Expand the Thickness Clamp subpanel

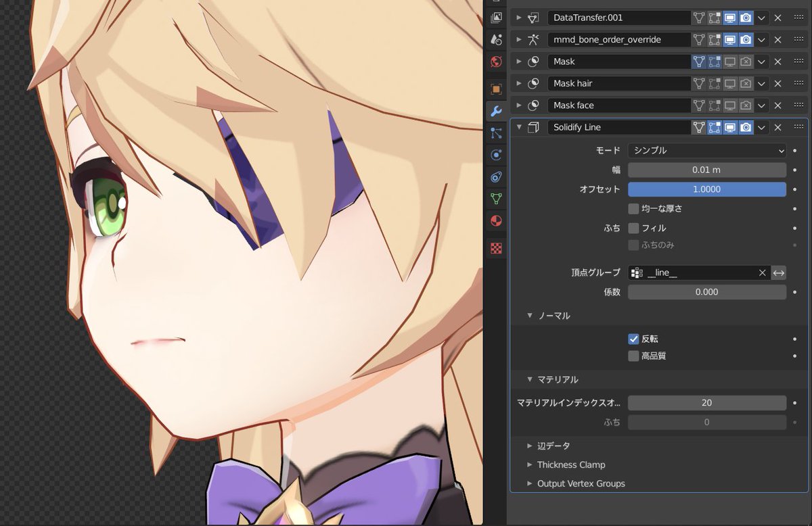click(x=531, y=465)
